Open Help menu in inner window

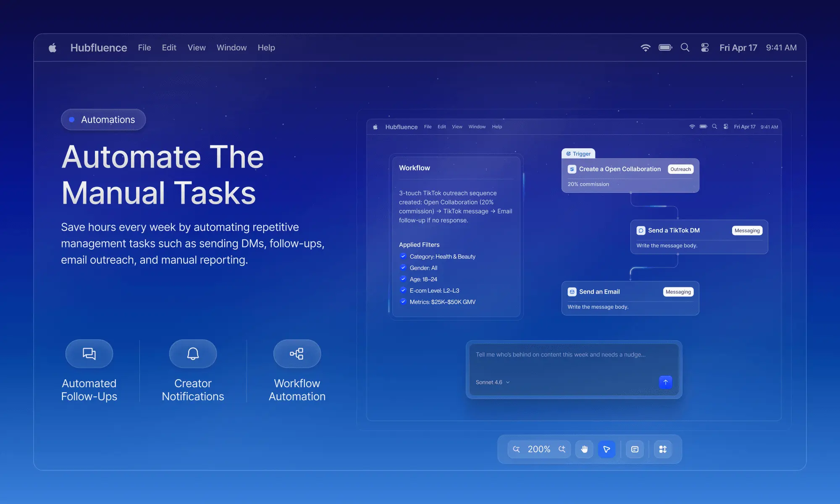pos(497,127)
